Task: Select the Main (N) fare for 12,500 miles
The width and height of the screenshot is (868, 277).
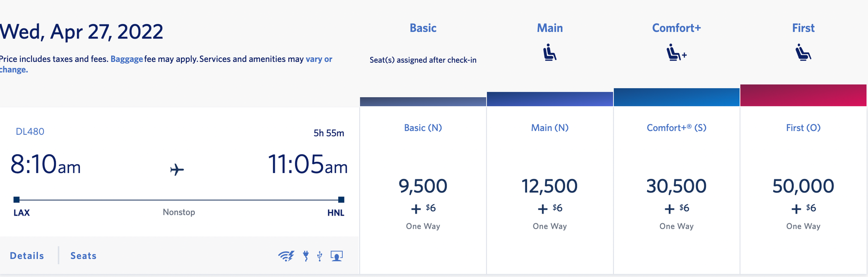Action: coord(549,186)
